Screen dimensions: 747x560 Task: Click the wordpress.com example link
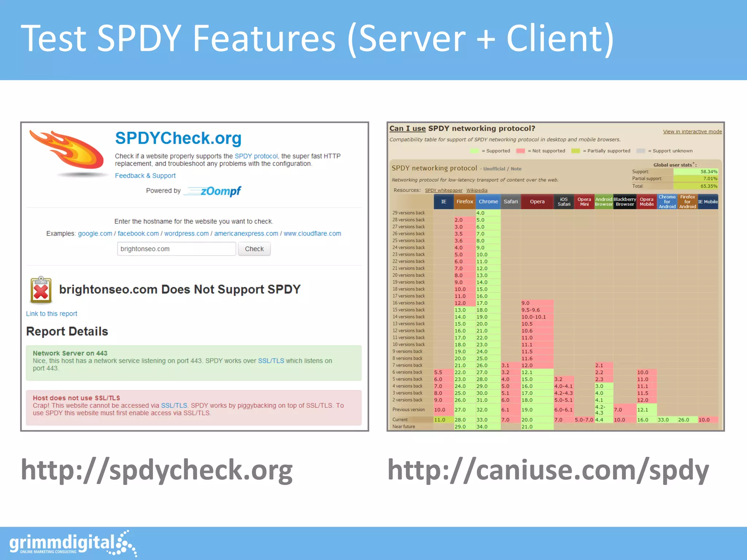(186, 234)
